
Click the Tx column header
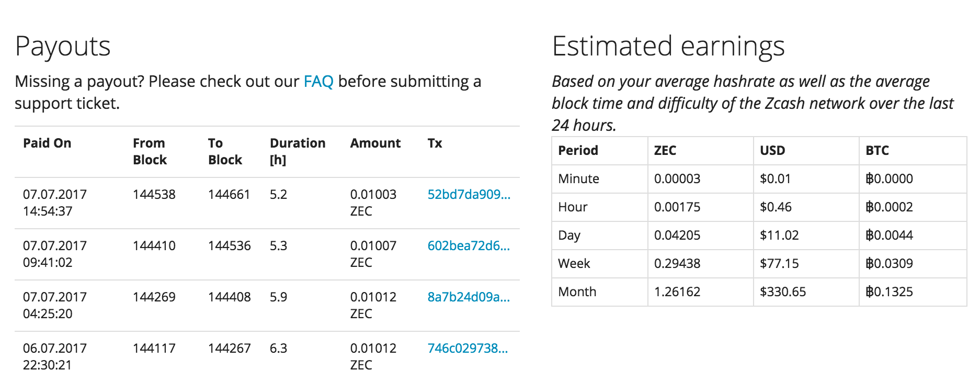435,143
